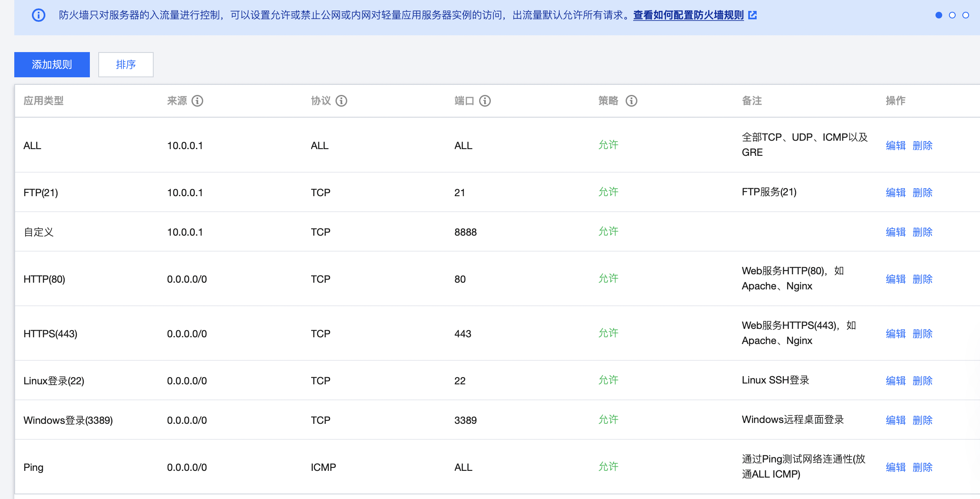
Task: Delete the Linux登录(22) rule
Action: (922, 381)
